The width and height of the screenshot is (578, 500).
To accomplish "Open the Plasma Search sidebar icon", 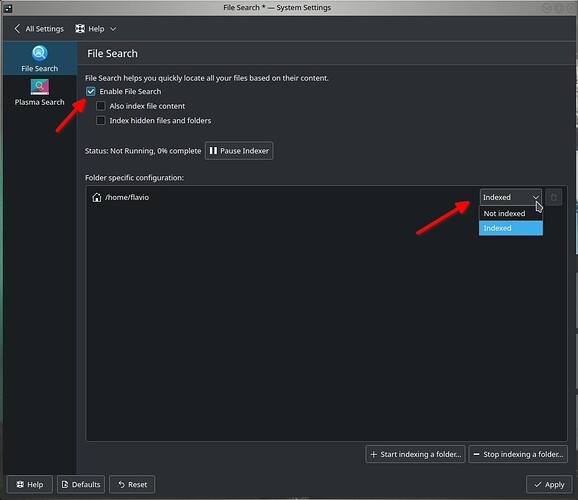I will (x=39, y=87).
